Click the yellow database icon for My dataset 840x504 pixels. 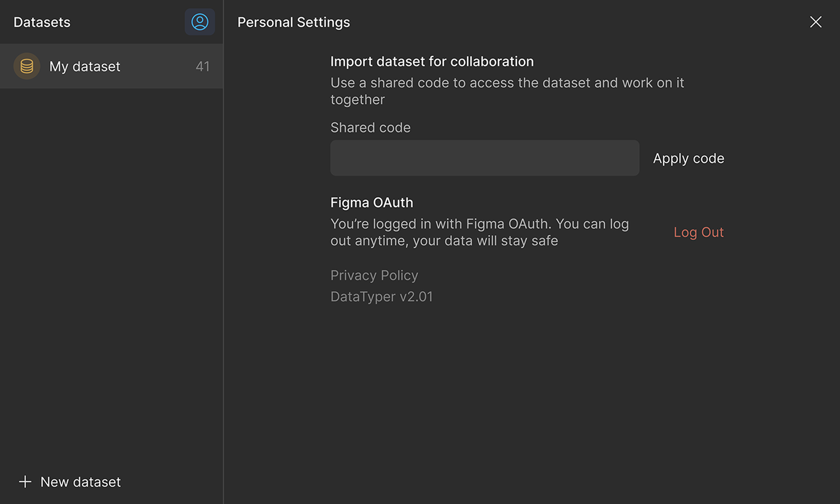click(x=26, y=66)
